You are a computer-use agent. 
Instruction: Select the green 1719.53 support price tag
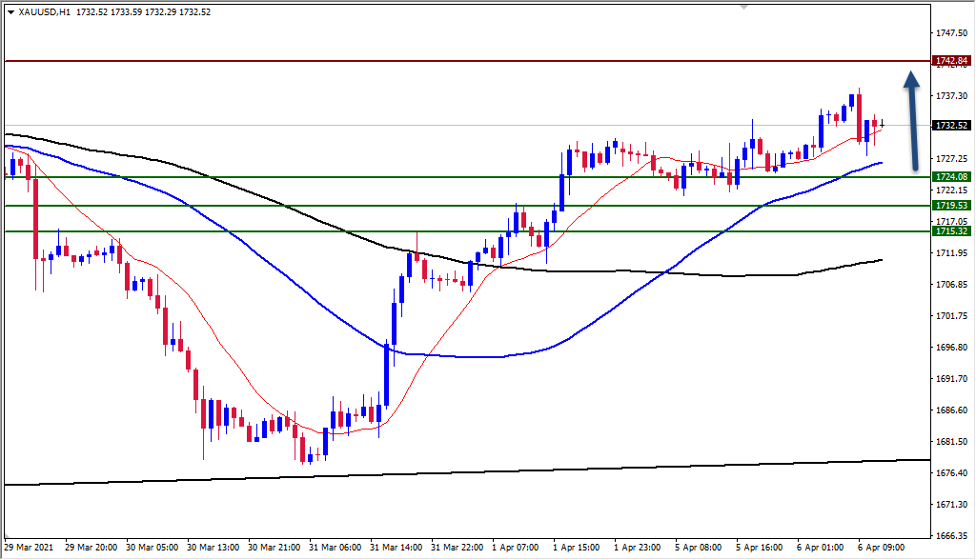click(x=952, y=206)
